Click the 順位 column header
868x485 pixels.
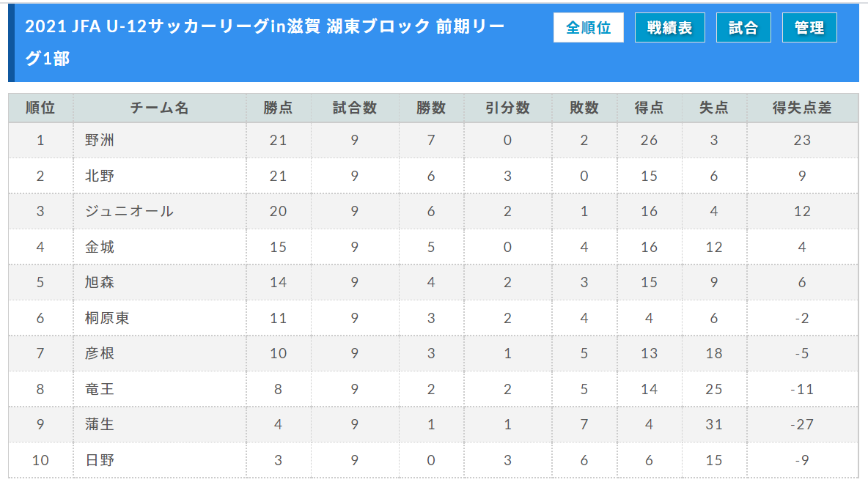click(x=40, y=108)
